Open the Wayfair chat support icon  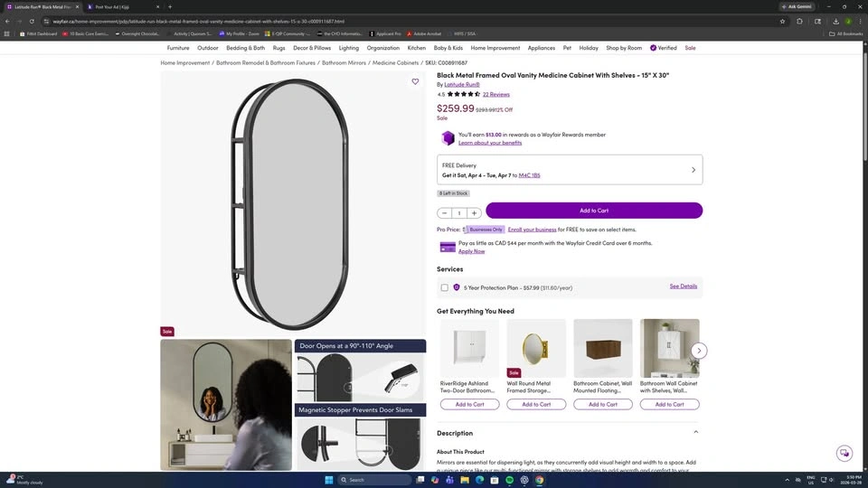[844, 453]
